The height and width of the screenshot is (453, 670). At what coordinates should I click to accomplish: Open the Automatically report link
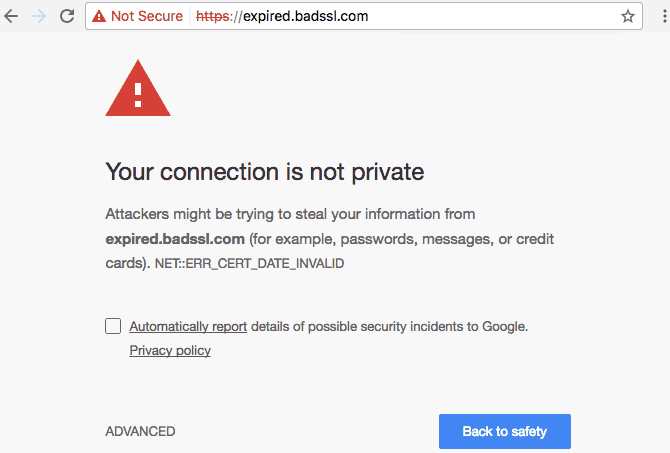click(188, 326)
